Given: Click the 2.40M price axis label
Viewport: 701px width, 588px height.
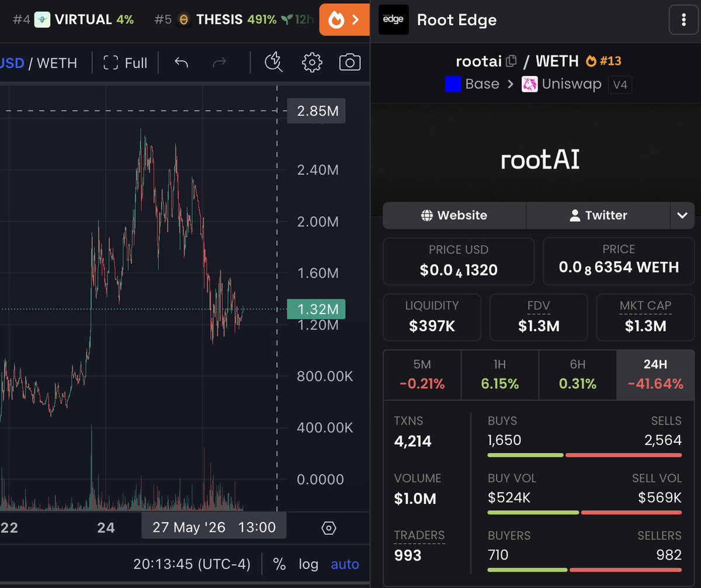Looking at the screenshot, I should click(x=318, y=170).
